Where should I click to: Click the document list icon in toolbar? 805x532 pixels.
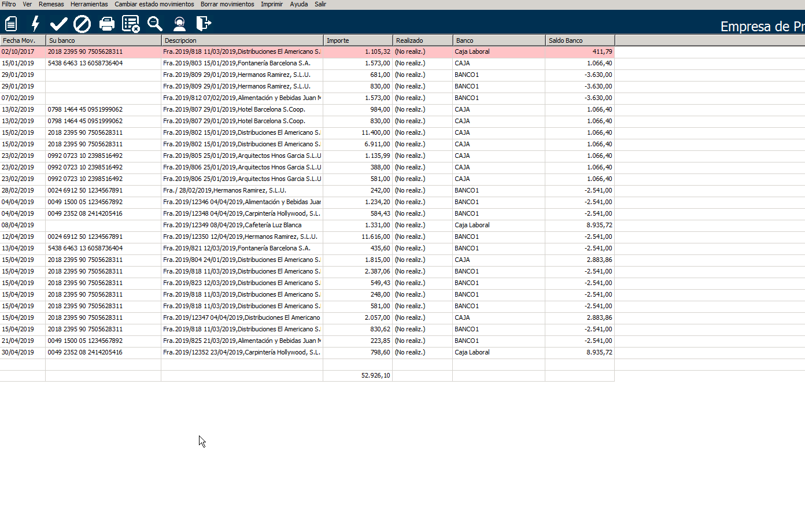click(11, 24)
